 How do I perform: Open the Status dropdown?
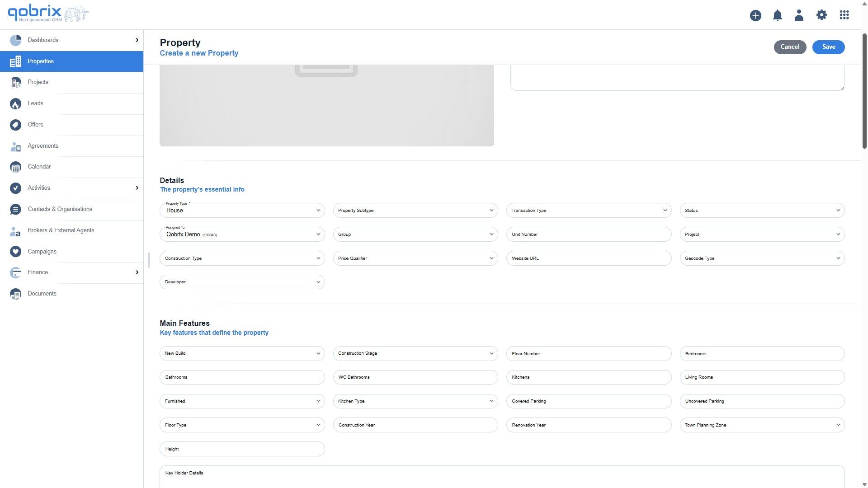[x=762, y=210]
